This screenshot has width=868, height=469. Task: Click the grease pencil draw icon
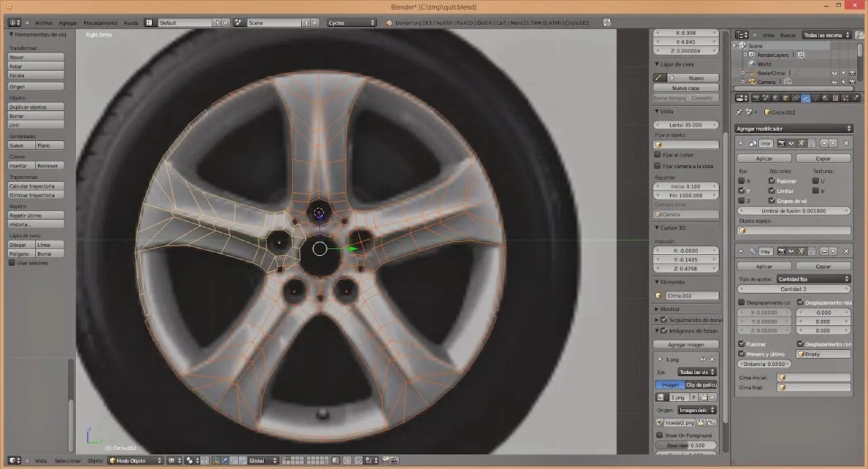click(658, 78)
